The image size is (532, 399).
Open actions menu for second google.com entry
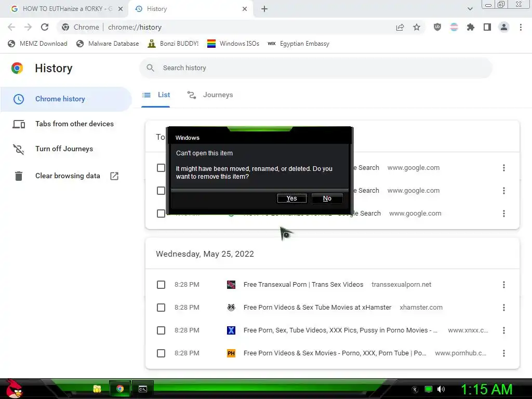pyautogui.click(x=504, y=191)
